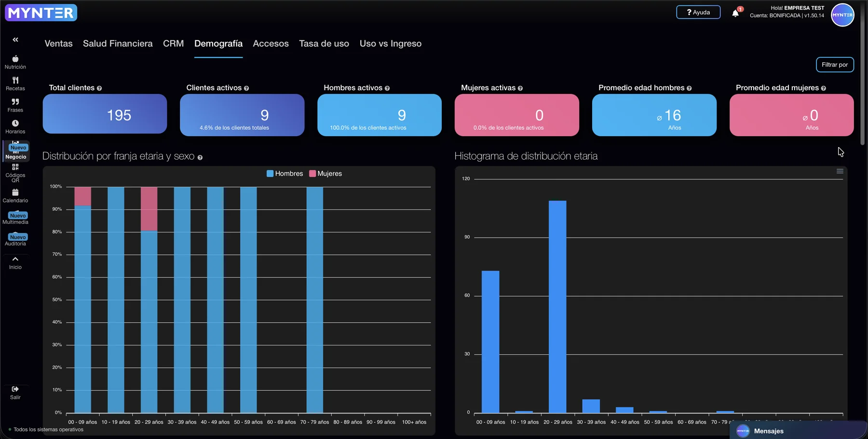Click 'Todos los sistemas operativos' status text
The width and height of the screenshot is (868, 439).
pyautogui.click(x=48, y=429)
